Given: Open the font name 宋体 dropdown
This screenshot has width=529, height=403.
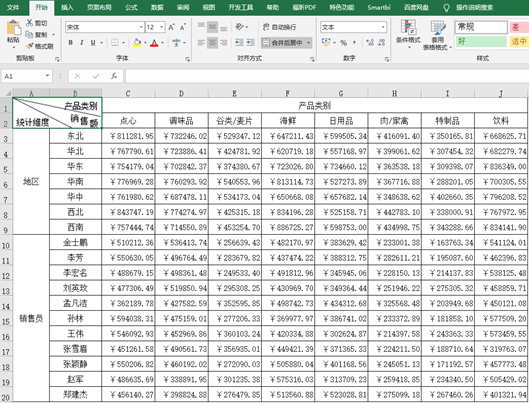Looking at the screenshot, I should (x=141, y=27).
